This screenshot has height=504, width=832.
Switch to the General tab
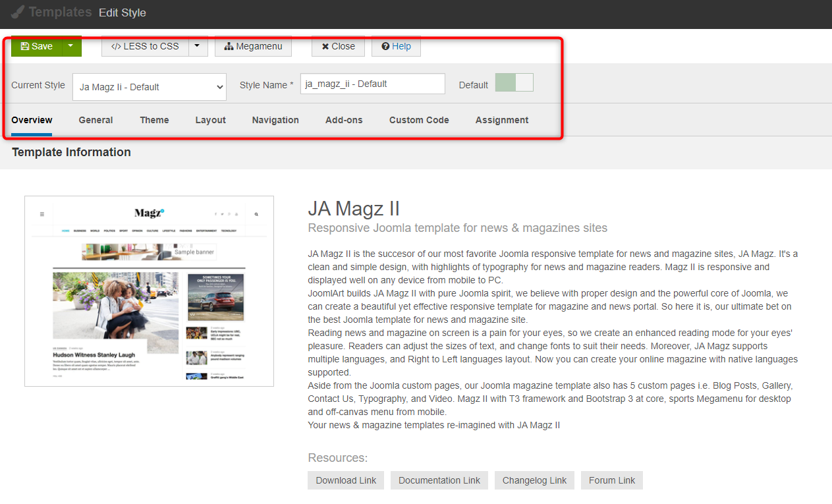point(96,120)
